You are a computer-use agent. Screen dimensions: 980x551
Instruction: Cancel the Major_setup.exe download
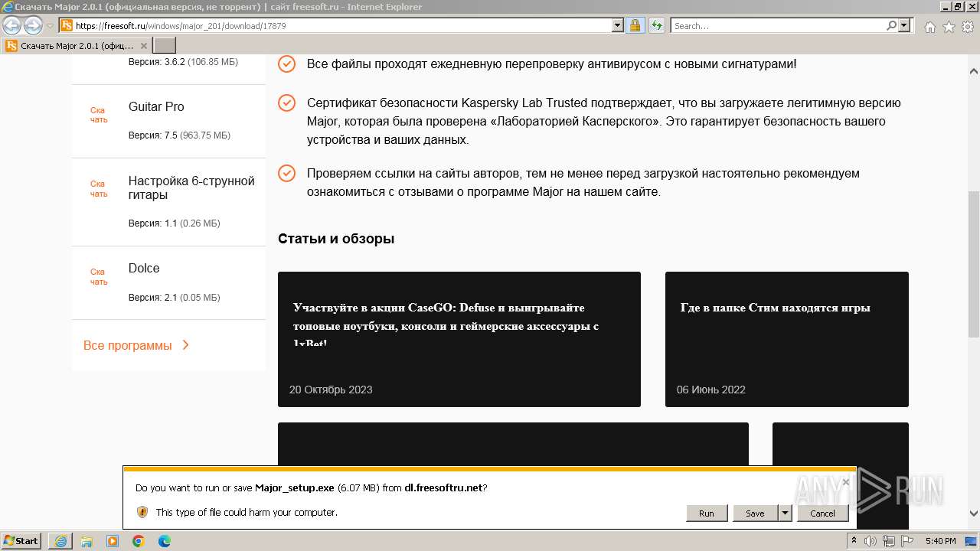(822, 513)
